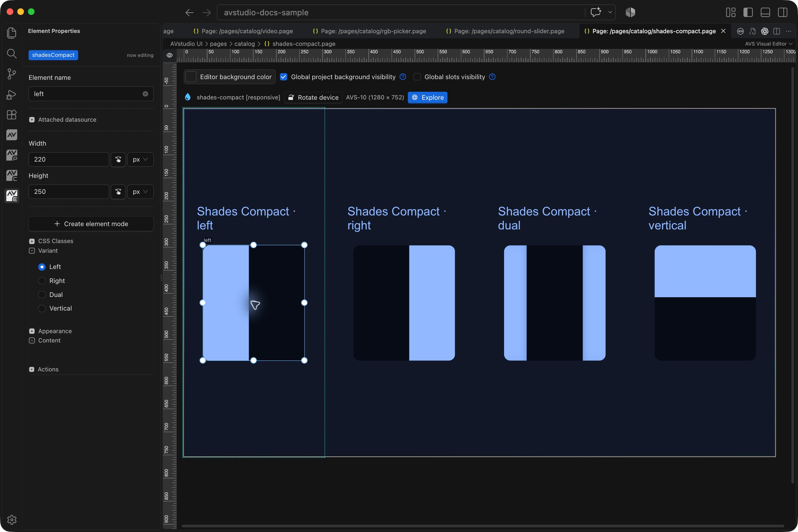Open the AV-E element properties icon
The image size is (798, 532).
coord(12,196)
